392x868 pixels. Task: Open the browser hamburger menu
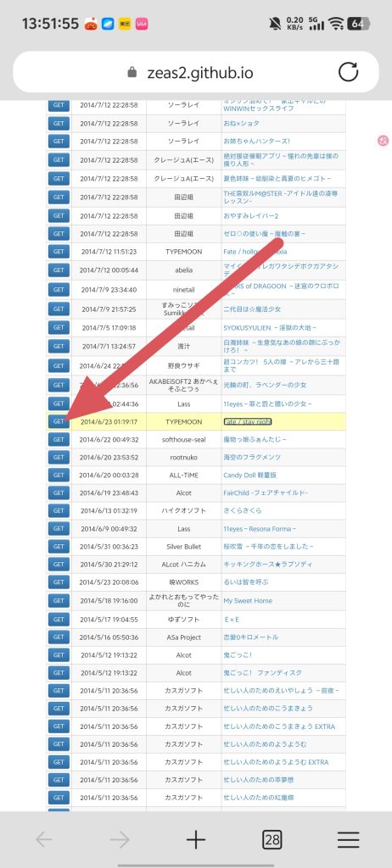[x=348, y=840]
